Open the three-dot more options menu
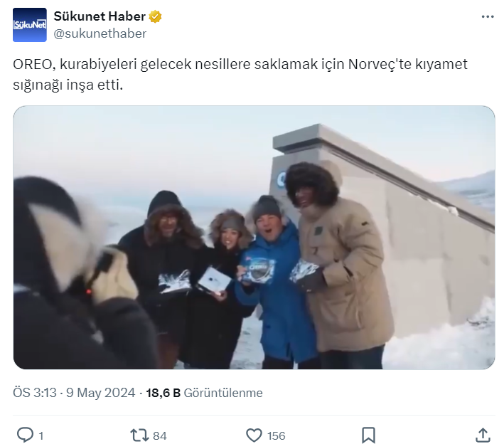504x444 pixels. (487, 17)
